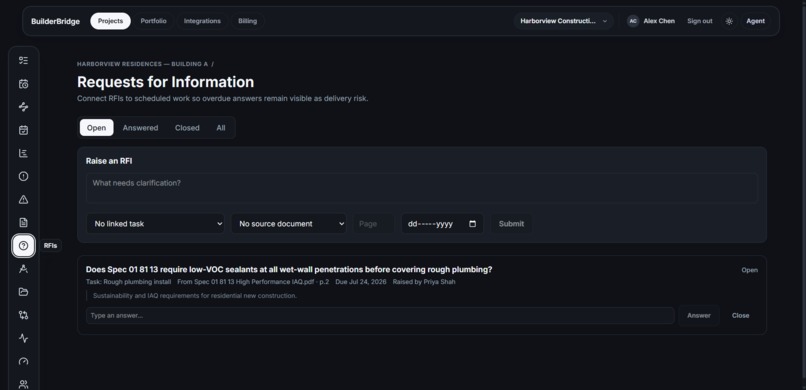Open the branch compare changes sidebar icon
The width and height of the screenshot is (806, 390).
23,315
